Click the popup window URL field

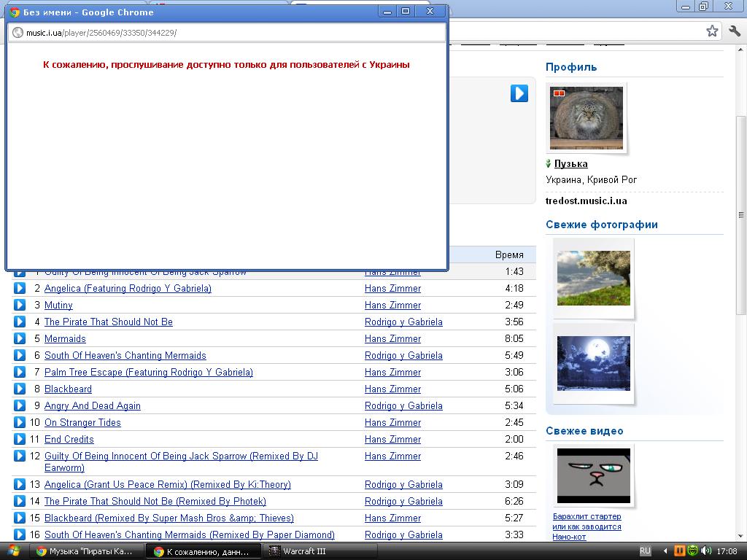(227, 32)
